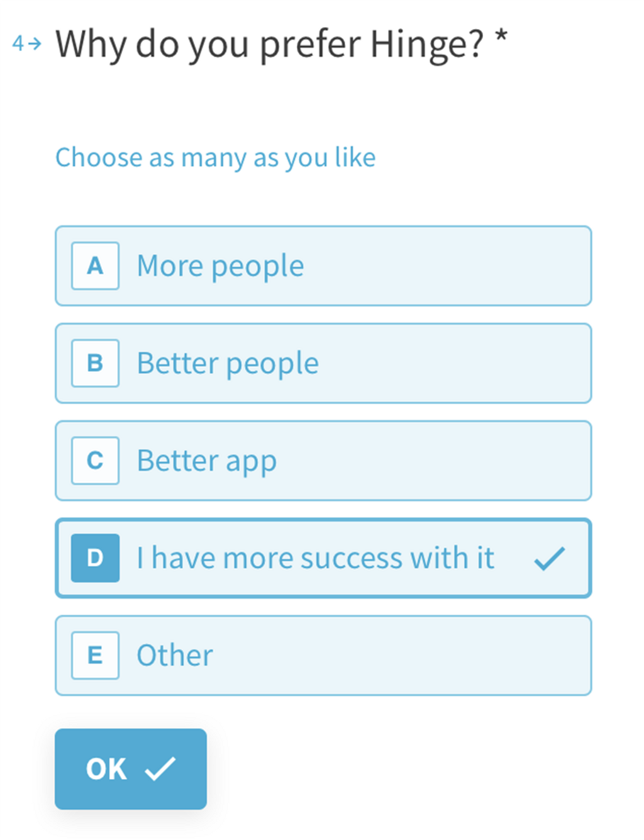Click the question number 4
Image resolution: width=644 pixels, height=840 pixels.
18,43
